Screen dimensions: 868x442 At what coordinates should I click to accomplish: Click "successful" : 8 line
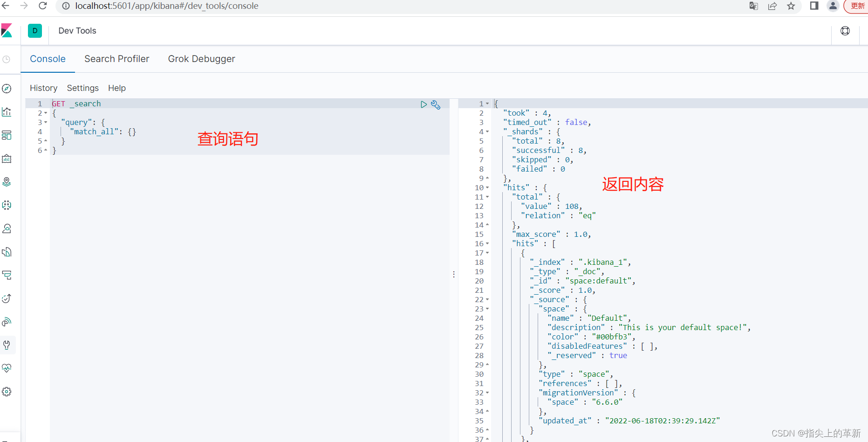coord(549,150)
